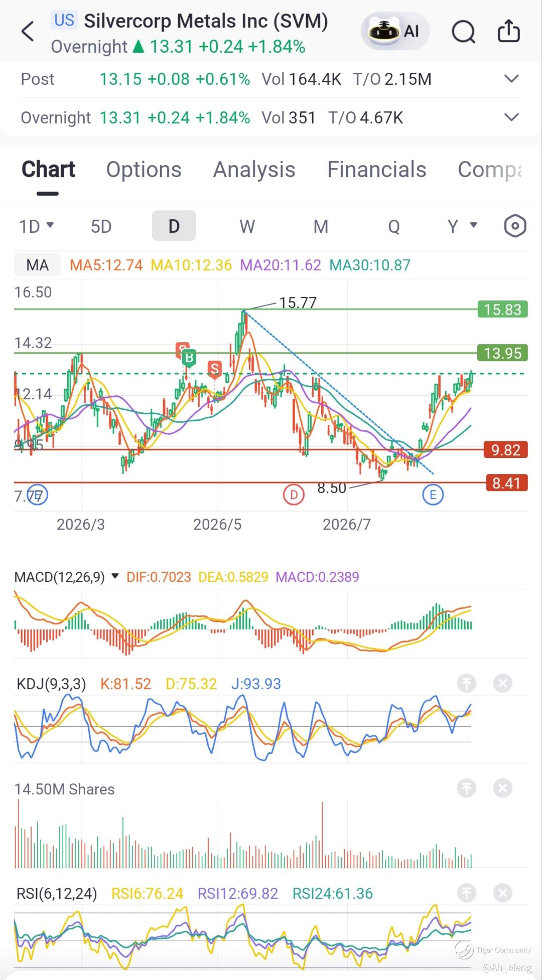The height and width of the screenshot is (980, 542).
Task: Tap the K:81.52 value
Action: coord(125,684)
